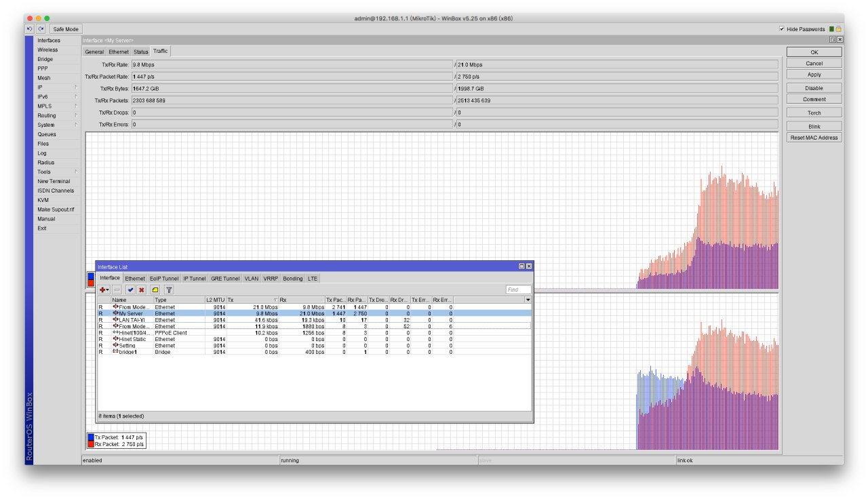Select the PPPoE Client Hinet row
The image size is (868, 499).
point(313,333)
